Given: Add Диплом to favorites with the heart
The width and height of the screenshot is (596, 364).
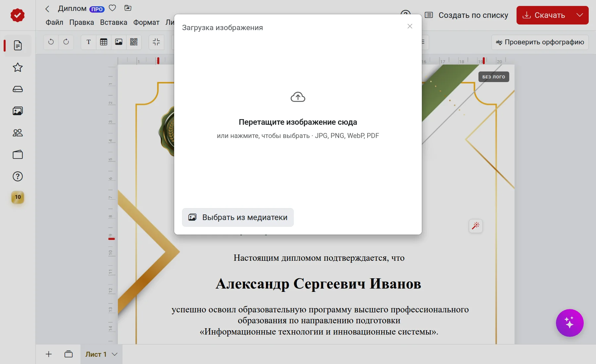Looking at the screenshot, I should 113,8.
